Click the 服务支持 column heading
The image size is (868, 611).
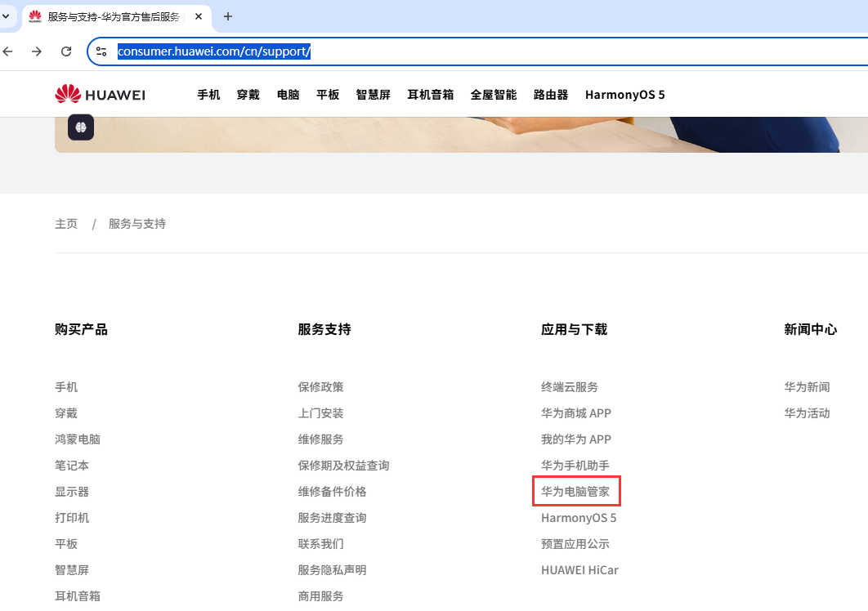point(324,329)
